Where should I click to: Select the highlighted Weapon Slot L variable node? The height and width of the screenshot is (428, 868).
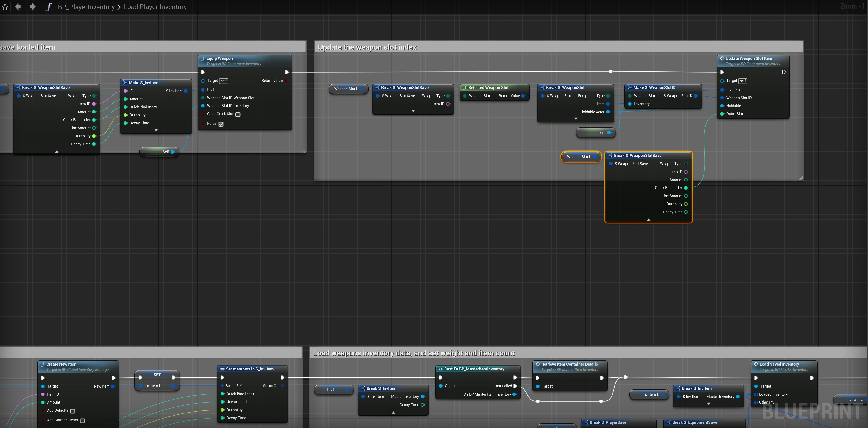click(x=578, y=157)
